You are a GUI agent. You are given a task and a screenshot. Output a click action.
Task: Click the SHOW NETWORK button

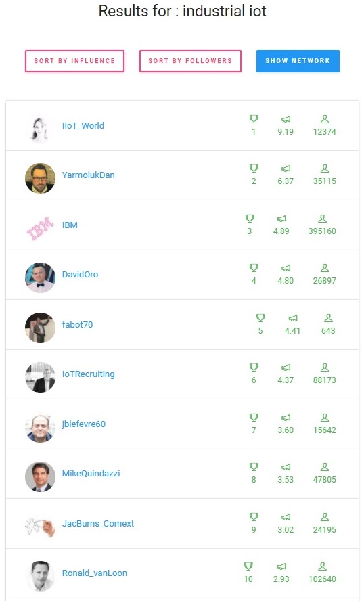coord(298,61)
